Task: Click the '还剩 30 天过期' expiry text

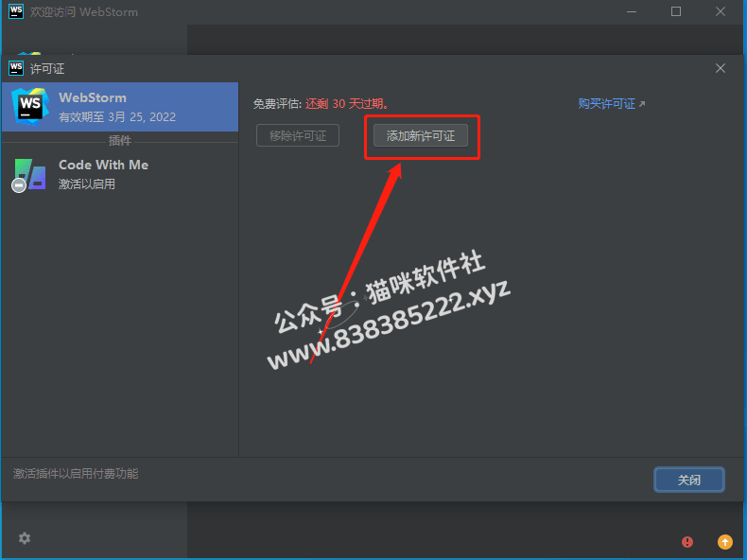Action: (347, 103)
